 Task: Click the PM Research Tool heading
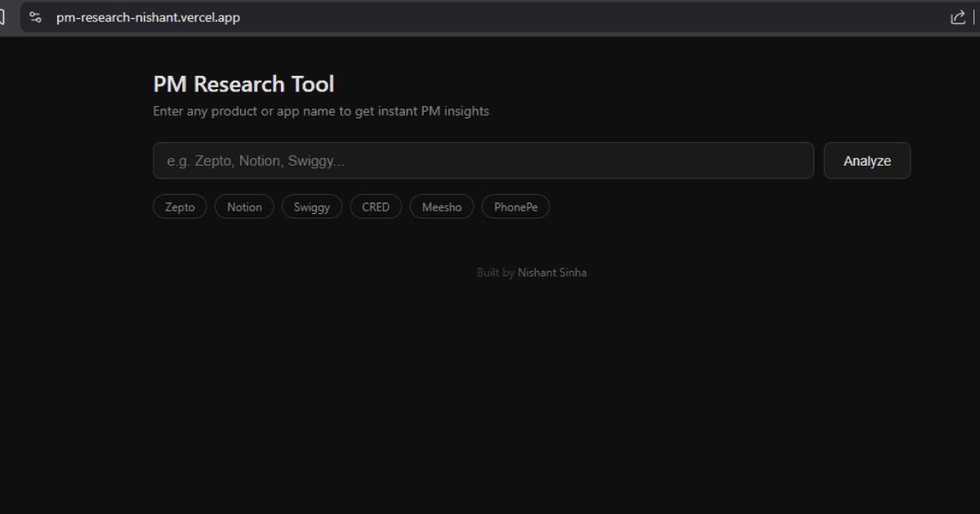coord(243,84)
